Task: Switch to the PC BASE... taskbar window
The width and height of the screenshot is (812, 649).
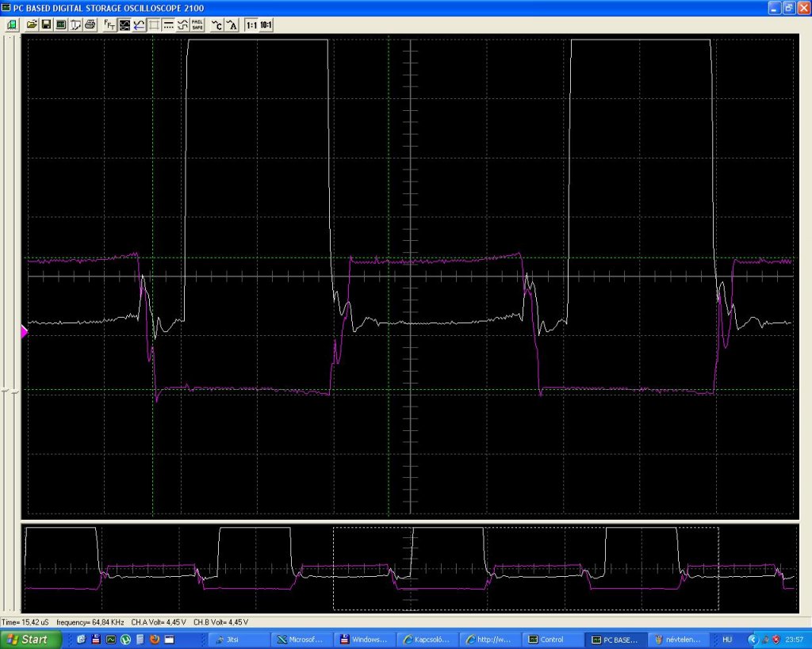Action: click(x=615, y=639)
